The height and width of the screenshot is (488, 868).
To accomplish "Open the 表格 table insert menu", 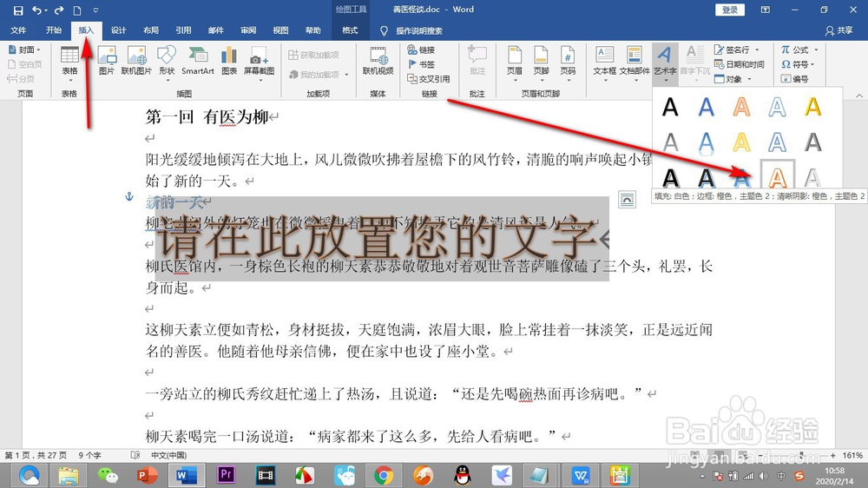I will tap(69, 63).
